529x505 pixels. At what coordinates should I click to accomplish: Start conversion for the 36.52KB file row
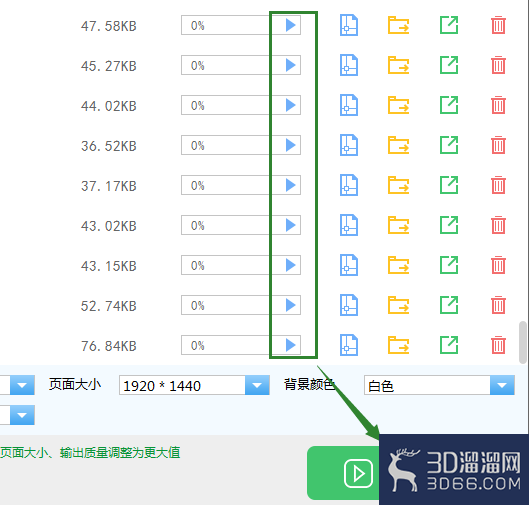290,145
